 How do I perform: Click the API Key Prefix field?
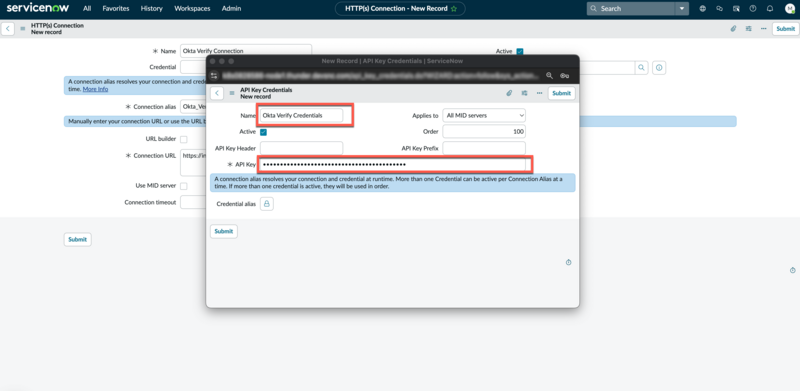pyautogui.click(x=484, y=149)
